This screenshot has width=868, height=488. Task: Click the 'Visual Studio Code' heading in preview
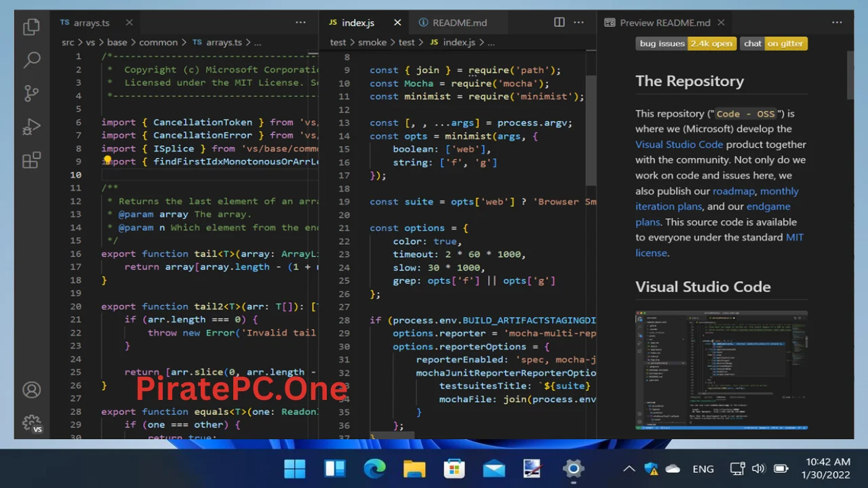point(703,287)
